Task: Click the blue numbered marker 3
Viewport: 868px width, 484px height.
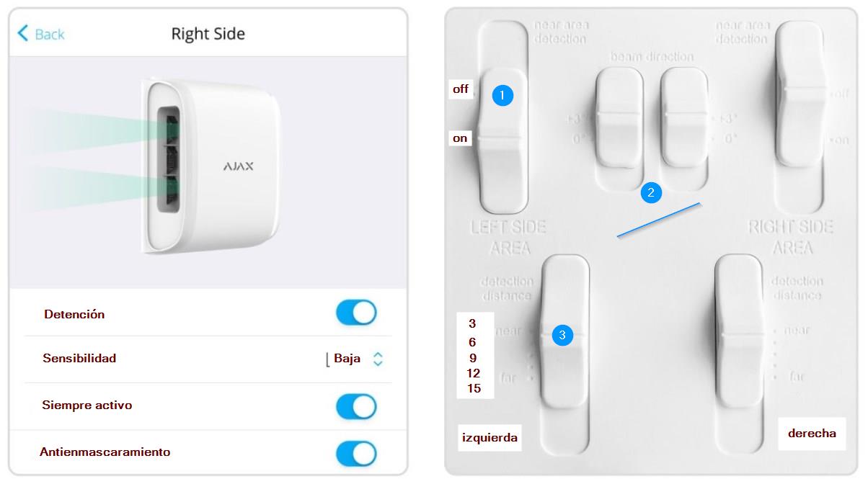Action: [562, 334]
